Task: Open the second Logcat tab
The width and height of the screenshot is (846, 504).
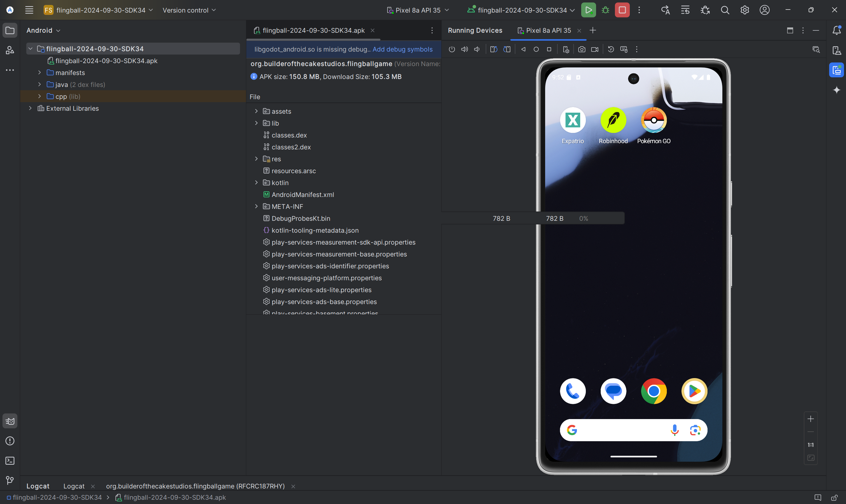Action: pos(74,486)
